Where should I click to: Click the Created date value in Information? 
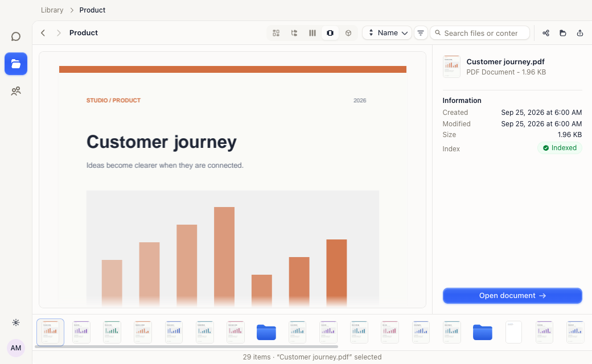[x=541, y=113]
